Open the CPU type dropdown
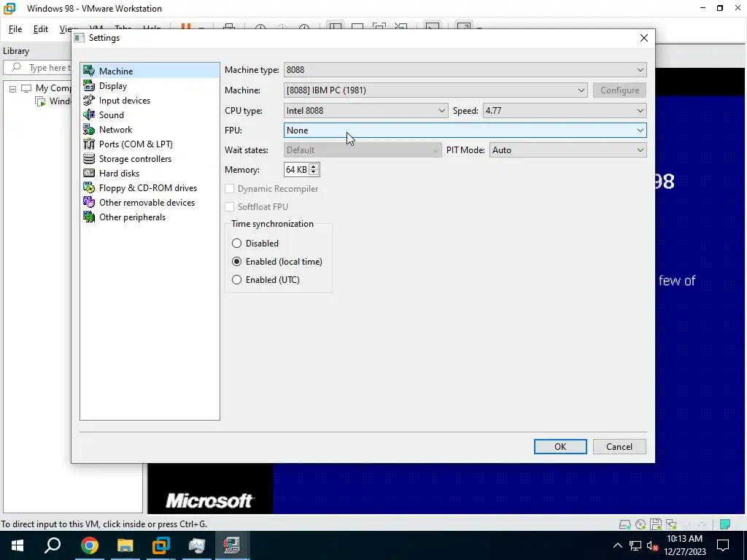 [365, 111]
